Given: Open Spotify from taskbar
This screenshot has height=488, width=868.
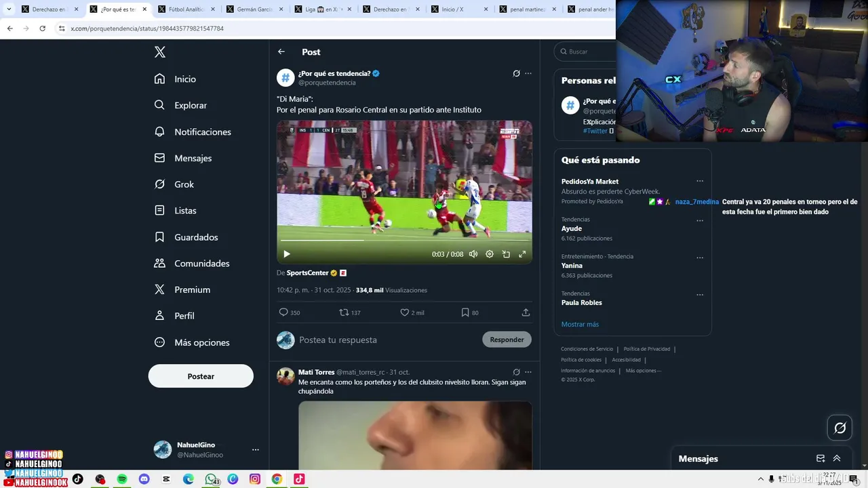Looking at the screenshot, I should pos(122,479).
